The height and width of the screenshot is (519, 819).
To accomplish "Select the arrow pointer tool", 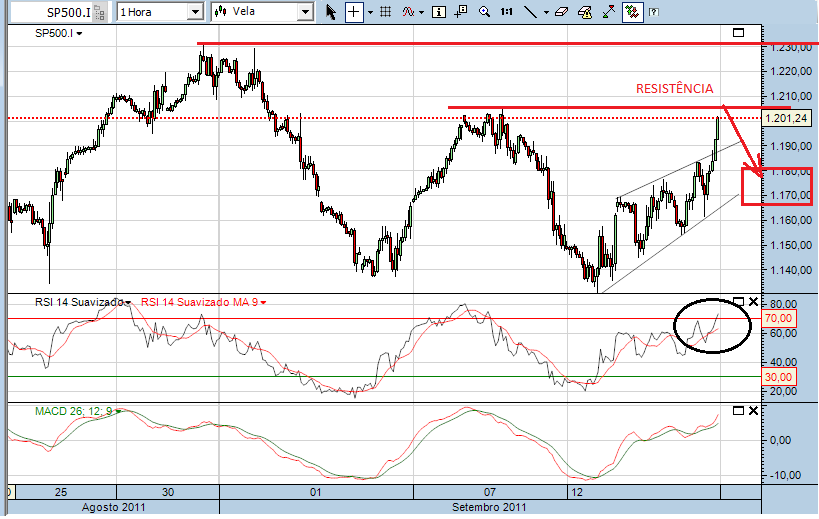I will (x=332, y=12).
